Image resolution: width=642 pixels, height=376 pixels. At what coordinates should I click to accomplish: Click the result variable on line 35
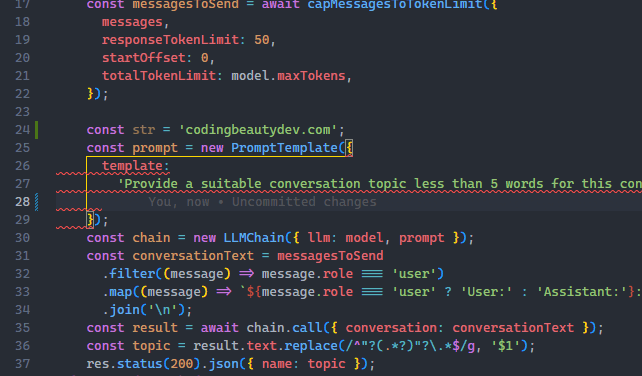pos(155,328)
